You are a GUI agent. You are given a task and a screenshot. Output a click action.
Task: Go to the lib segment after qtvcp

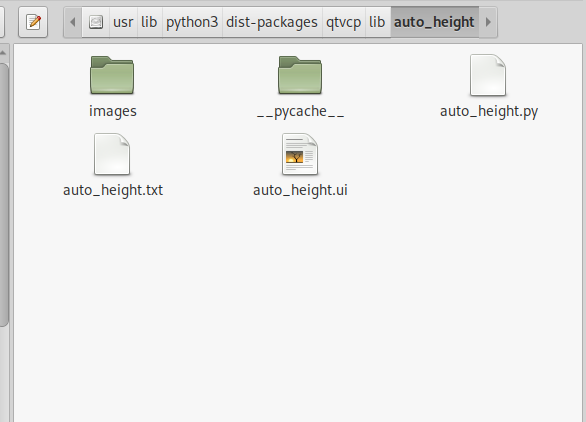377,22
